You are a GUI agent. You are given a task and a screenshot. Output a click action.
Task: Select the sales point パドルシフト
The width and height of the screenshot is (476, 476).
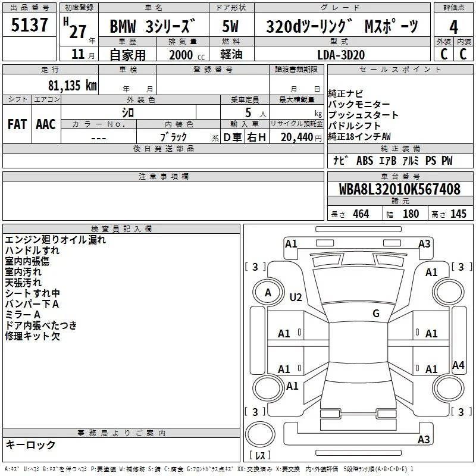point(354,126)
